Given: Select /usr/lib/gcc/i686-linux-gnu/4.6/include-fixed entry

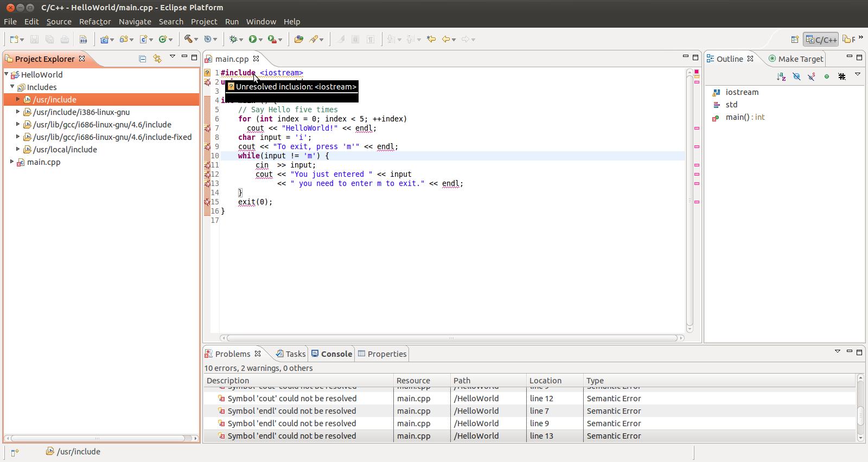Looking at the screenshot, I should tap(112, 137).
